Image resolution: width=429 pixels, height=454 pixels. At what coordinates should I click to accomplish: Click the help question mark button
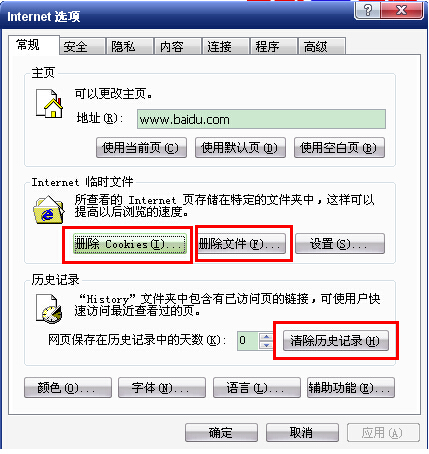click(x=367, y=10)
